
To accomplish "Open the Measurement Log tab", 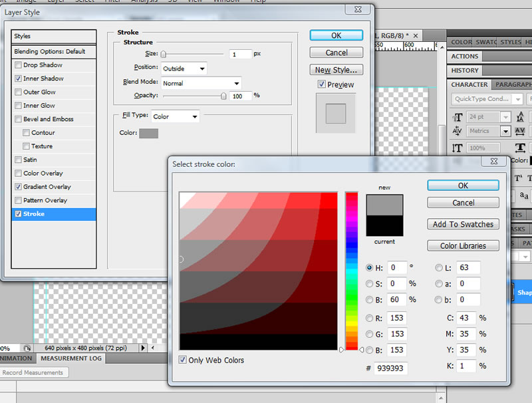I will coord(71,358).
